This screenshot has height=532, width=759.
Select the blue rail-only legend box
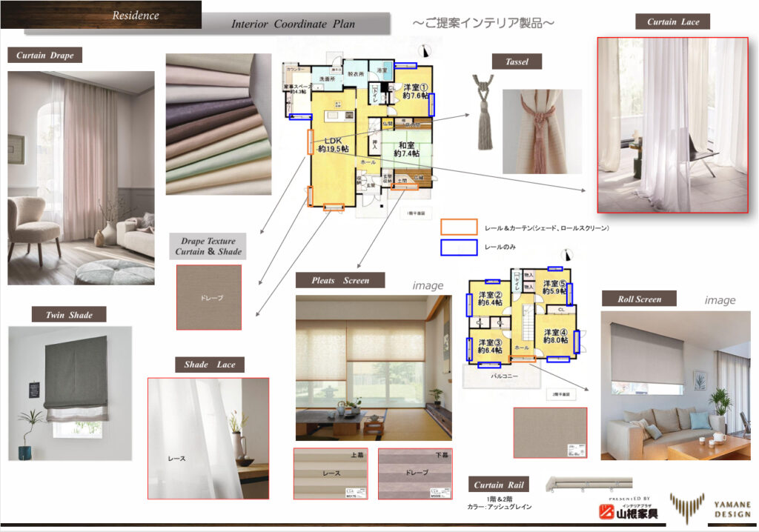[x=459, y=247]
